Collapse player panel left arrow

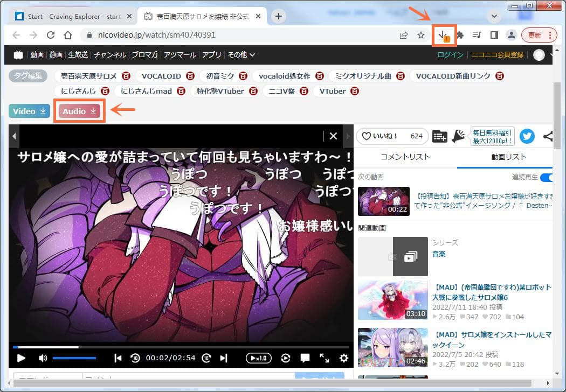[x=14, y=136]
